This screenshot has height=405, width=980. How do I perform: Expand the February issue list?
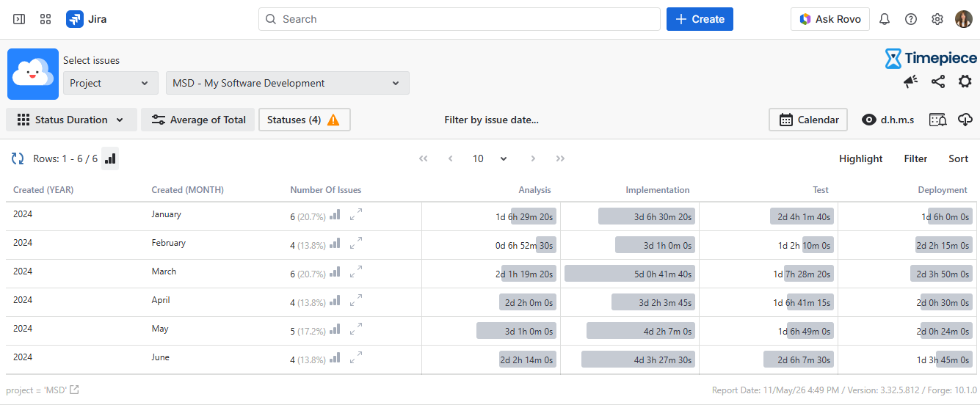356,244
